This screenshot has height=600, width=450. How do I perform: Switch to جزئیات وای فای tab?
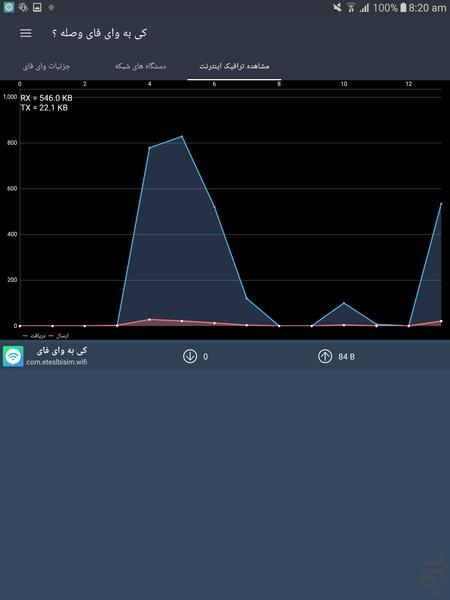pos(47,66)
